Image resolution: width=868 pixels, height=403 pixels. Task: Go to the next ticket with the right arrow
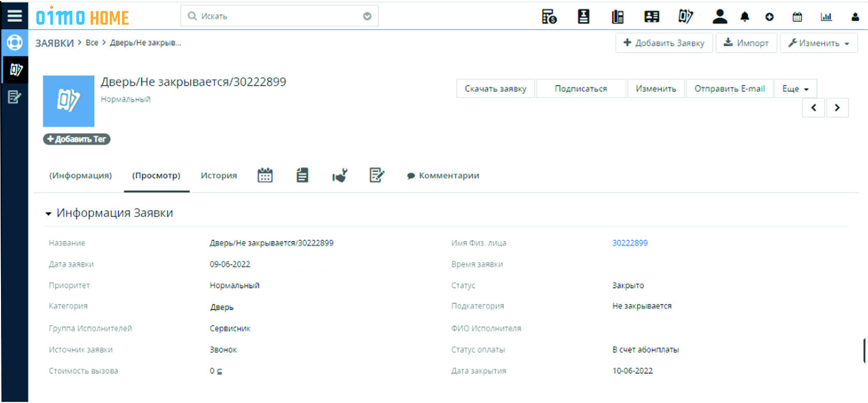pyautogui.click(x=837, y=107)
